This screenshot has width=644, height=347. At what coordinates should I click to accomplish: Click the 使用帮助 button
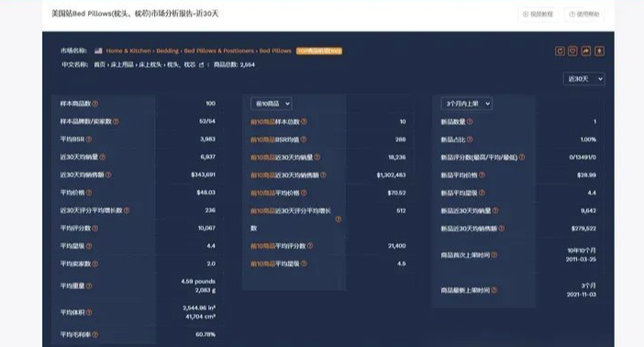tap(584, 14)
